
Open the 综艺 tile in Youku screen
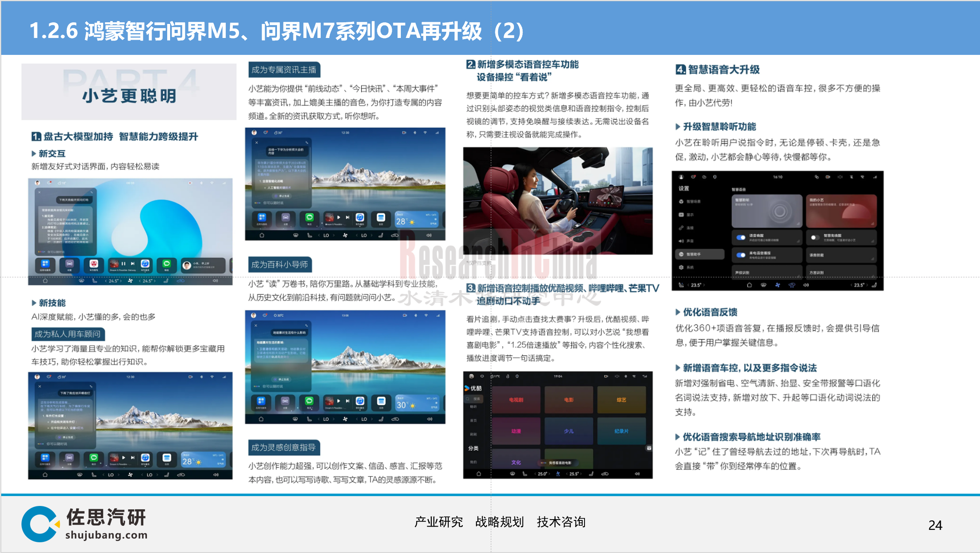pyautogui.click(x=622, y=399)
